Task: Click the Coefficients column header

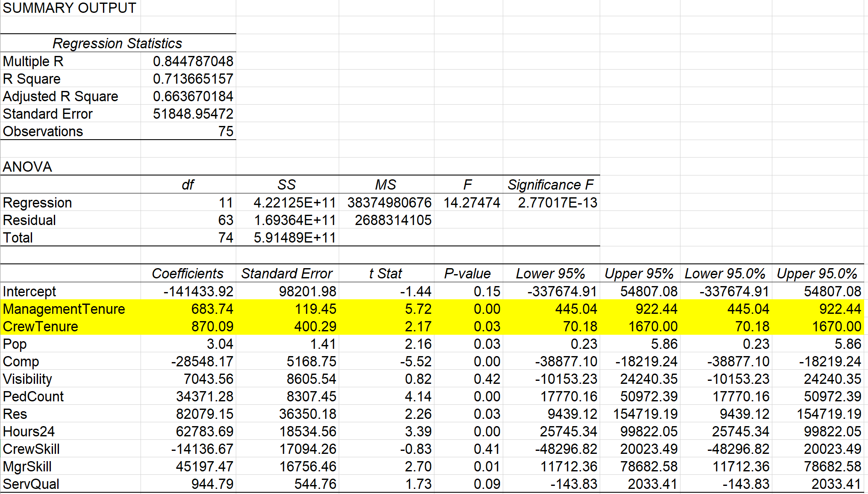Action: pyautogui.click(x=188, y=273)
